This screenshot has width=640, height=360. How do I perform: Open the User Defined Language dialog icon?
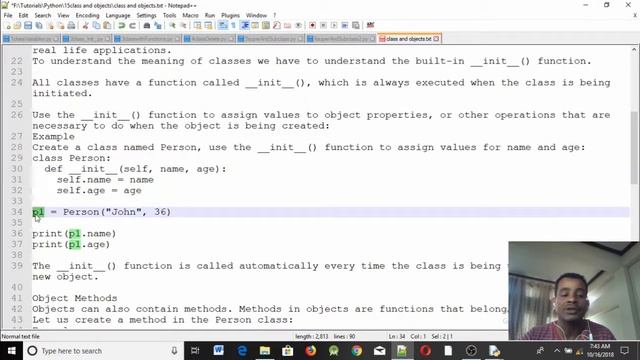point(255,26)
